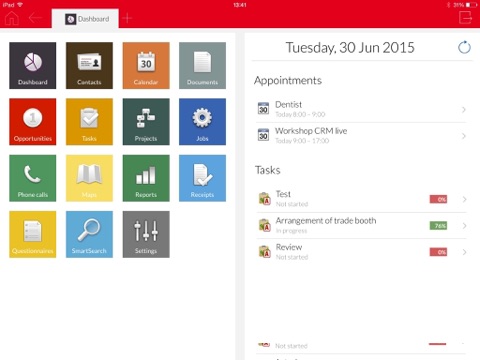Switch to the Dashboard tab
This screenshot has height=360, width=480.
pos(85,19)
